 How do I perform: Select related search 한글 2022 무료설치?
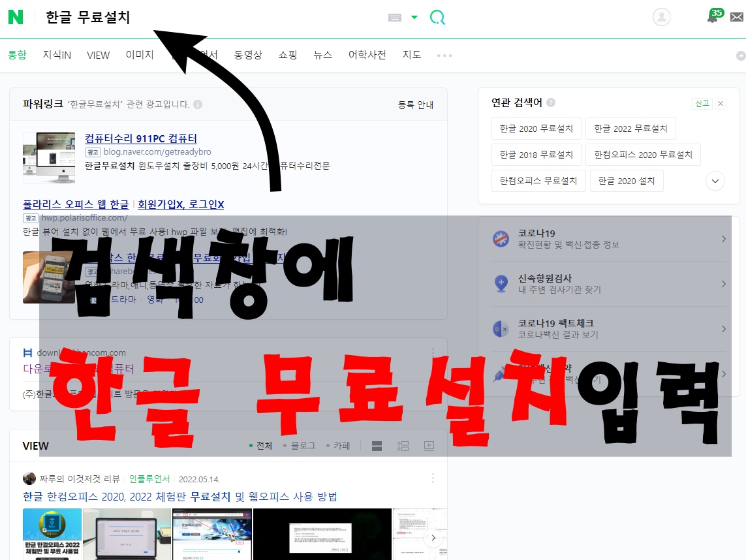pos(631,129)
